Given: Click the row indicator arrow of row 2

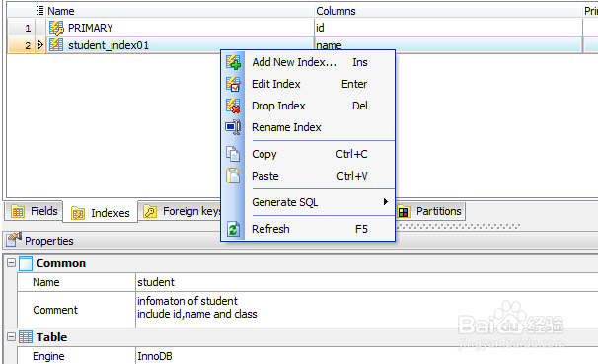Looking at the screenshot, I should tap(40, 45).
